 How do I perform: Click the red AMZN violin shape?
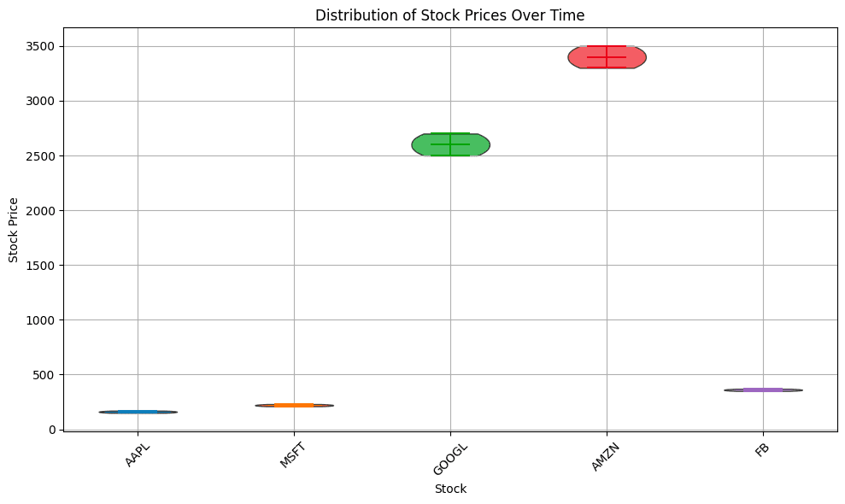[628, 57]
